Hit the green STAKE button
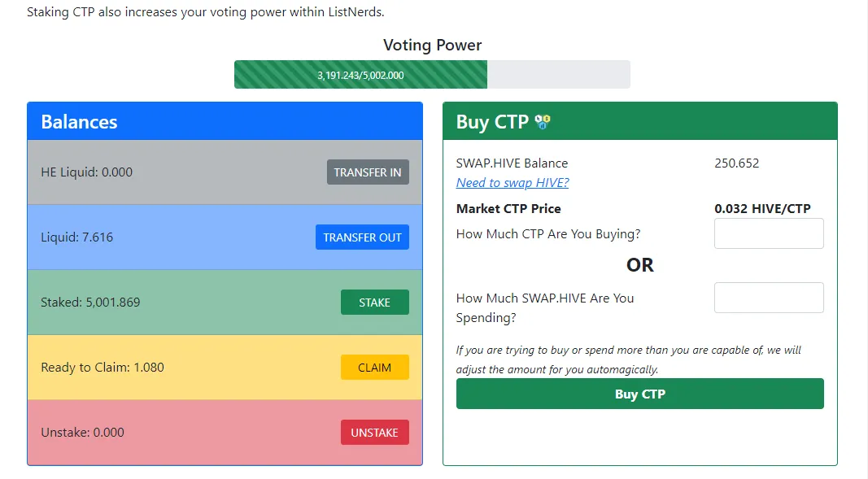Viewport: 868px width, 479px height. click(374, 303)
